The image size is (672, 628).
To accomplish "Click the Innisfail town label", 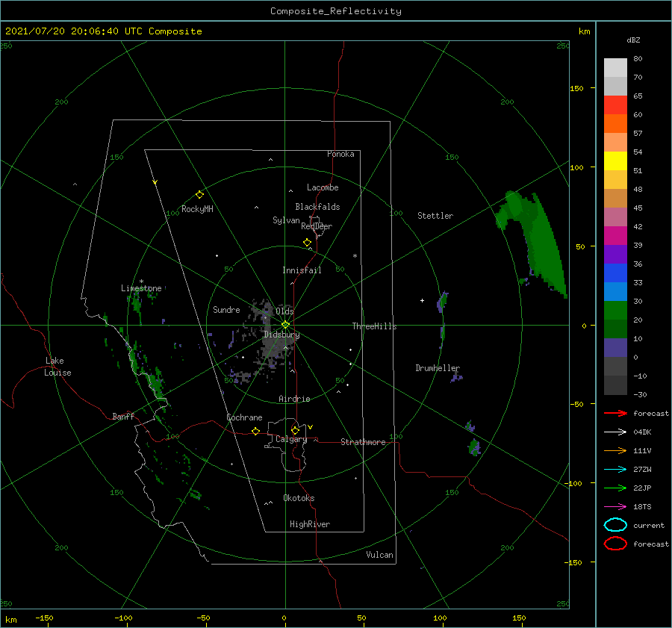I will pos(302,270).
